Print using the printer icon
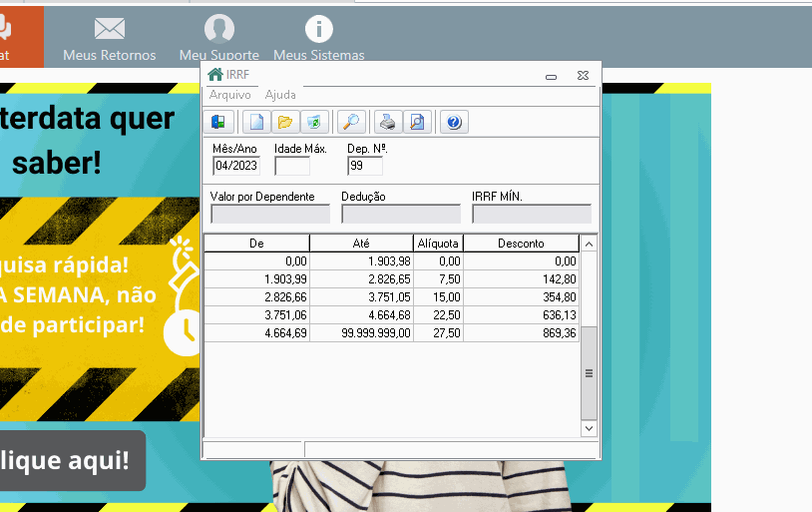812x512 pixels. click(x=388, y=123)
